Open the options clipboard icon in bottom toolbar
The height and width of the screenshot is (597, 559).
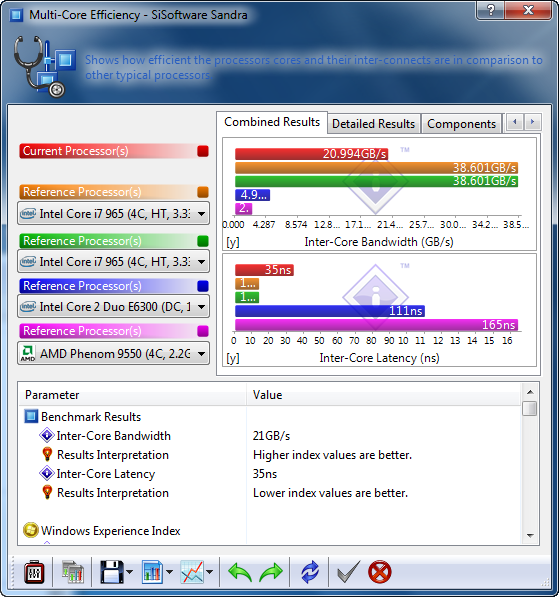34,572
